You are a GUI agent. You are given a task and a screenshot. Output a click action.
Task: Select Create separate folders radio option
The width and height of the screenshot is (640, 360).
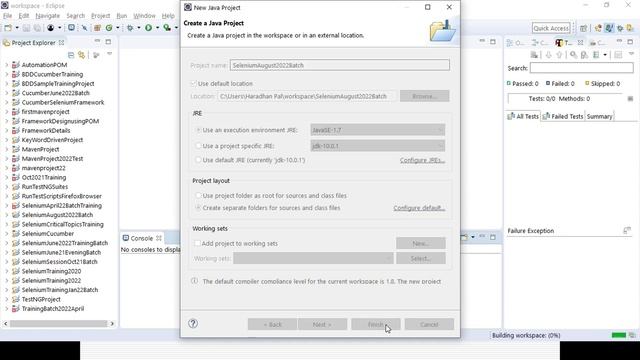pos(198,208)
